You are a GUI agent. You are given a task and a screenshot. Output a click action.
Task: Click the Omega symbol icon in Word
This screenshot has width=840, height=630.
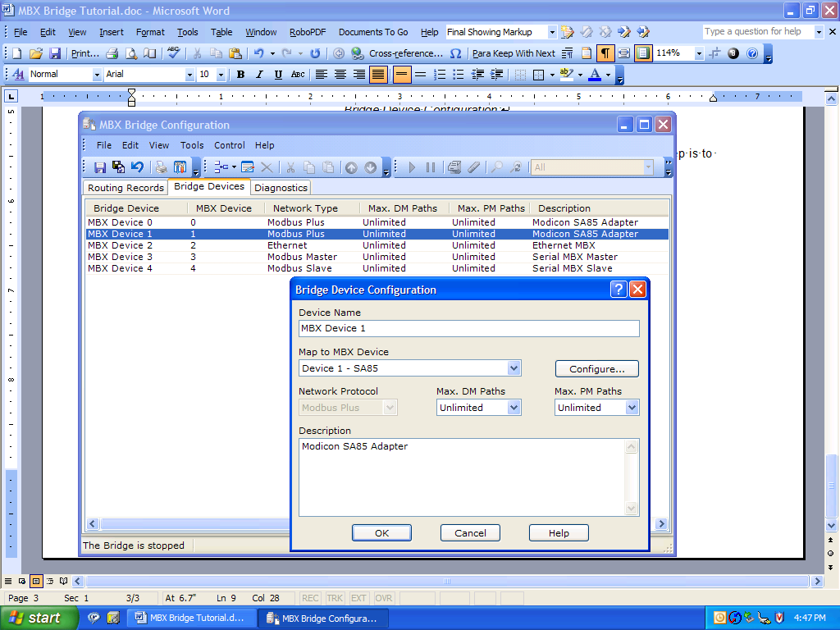455,53
